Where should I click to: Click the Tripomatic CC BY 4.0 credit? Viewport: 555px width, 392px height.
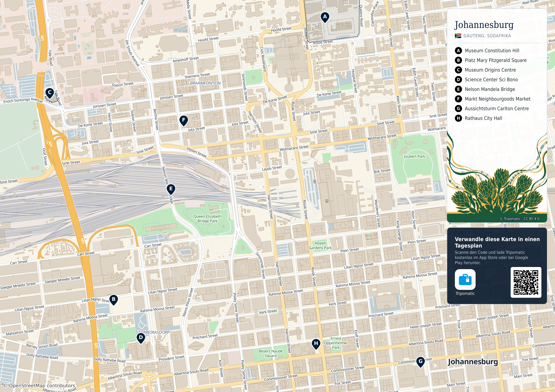click(x=519, y=219)
